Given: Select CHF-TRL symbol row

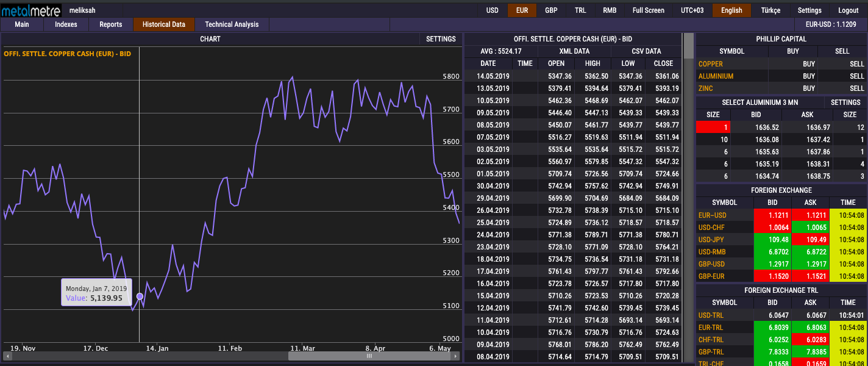Looking at the screenshot, I should point(711,340).
